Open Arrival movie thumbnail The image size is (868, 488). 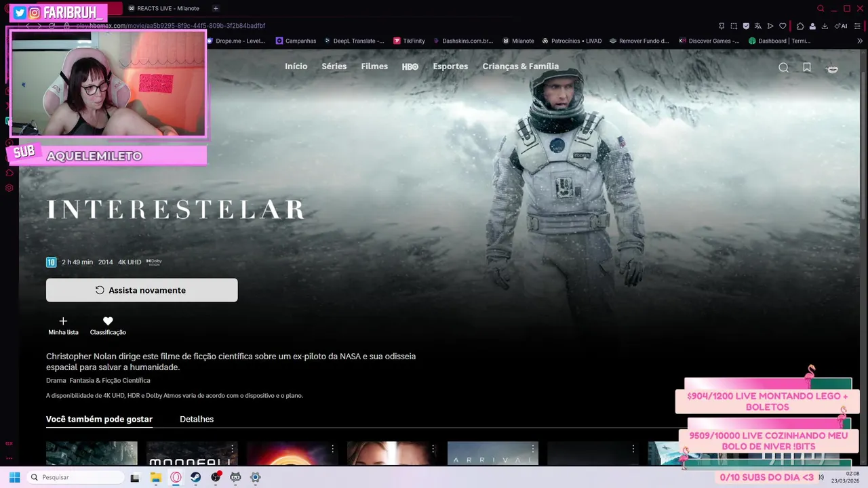tap(493, 453)
